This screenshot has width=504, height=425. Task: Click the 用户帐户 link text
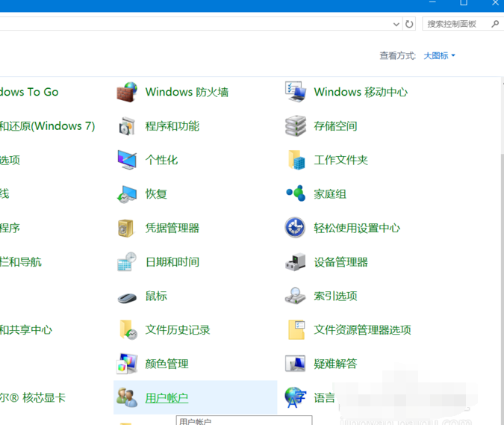tap(167, 398)
